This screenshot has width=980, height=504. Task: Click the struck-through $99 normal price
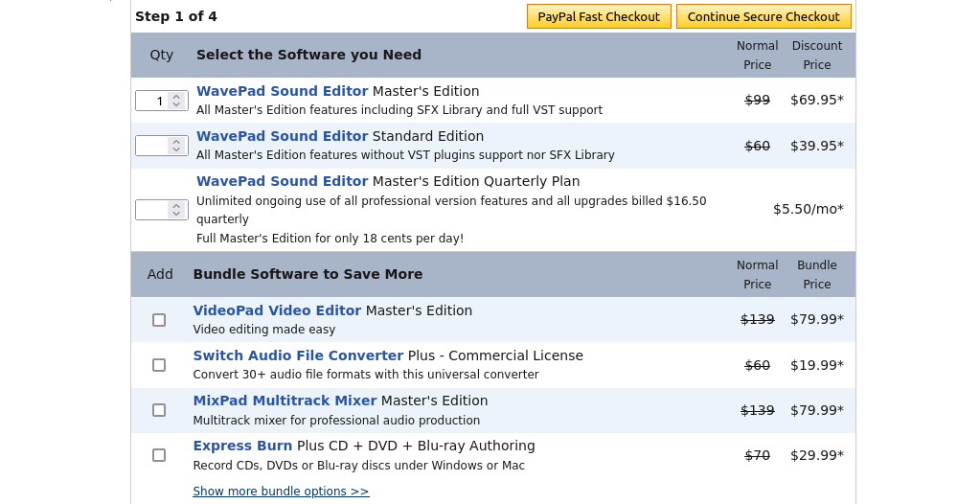pyautogui.click(x=758, y=100)
